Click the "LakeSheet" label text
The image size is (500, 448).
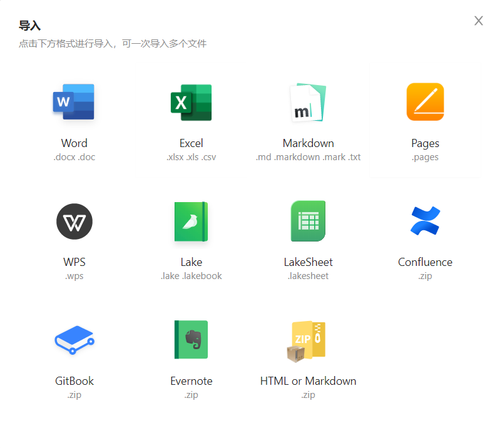pyautogui.click(x=308, y=262)
